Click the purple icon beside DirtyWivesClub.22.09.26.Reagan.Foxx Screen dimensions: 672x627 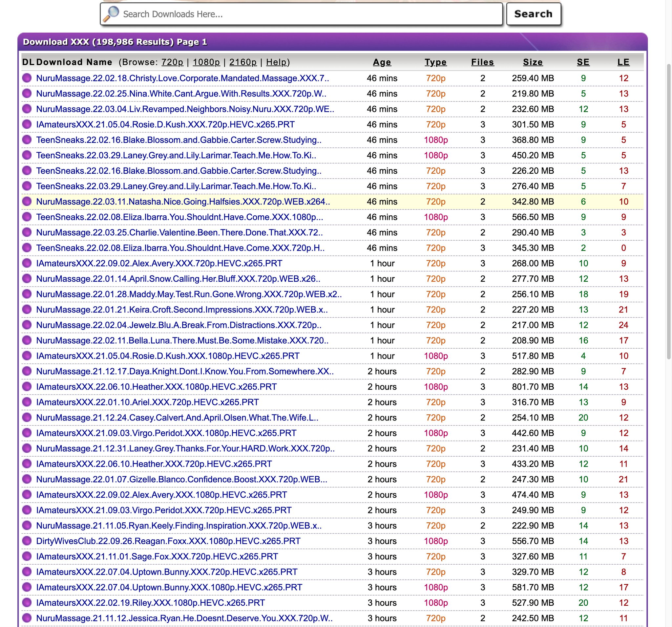click(27, 540)
